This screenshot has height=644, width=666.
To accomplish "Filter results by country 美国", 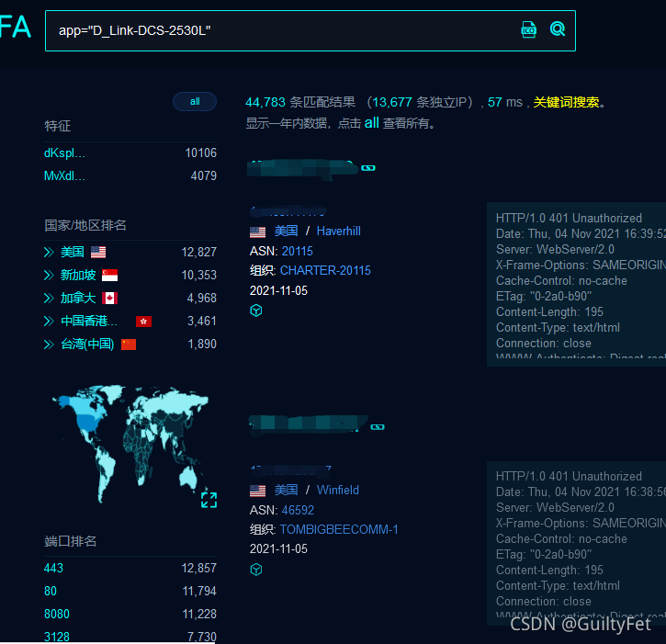I will tap(73, 252).
